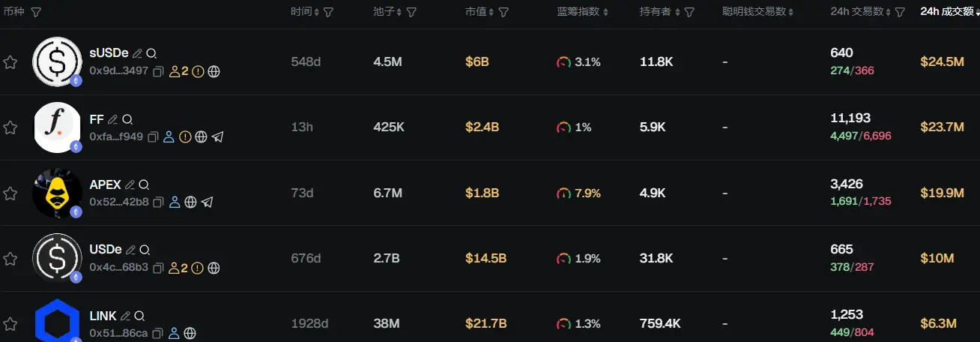Star the APEX token row
Image resolution: width=980 pixels, height=342 pixels.
[10, 193]
